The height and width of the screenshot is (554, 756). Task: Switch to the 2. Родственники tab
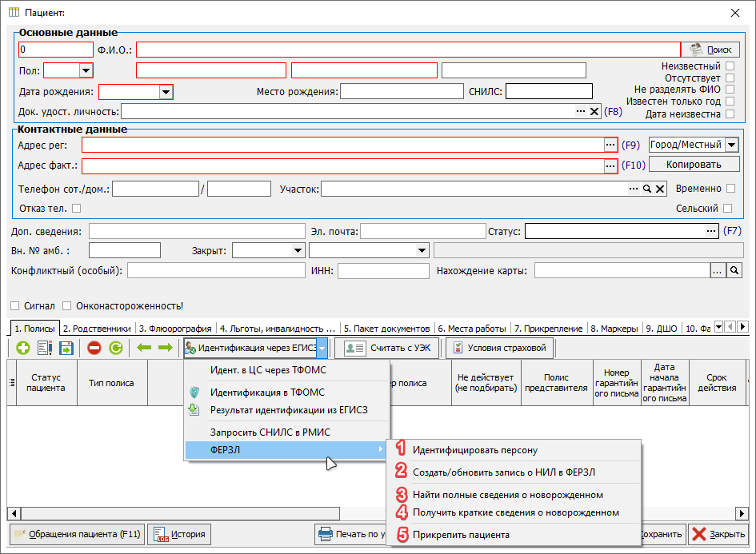97,328
